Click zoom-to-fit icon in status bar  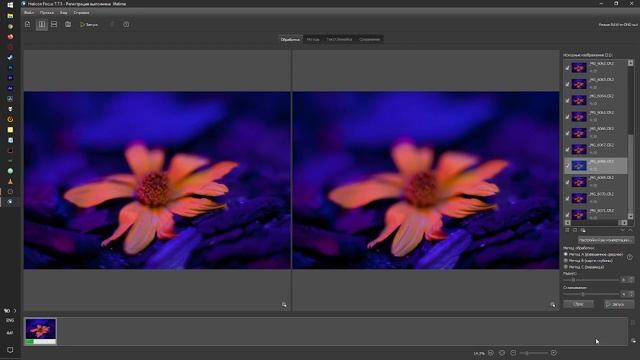(491, 353)
